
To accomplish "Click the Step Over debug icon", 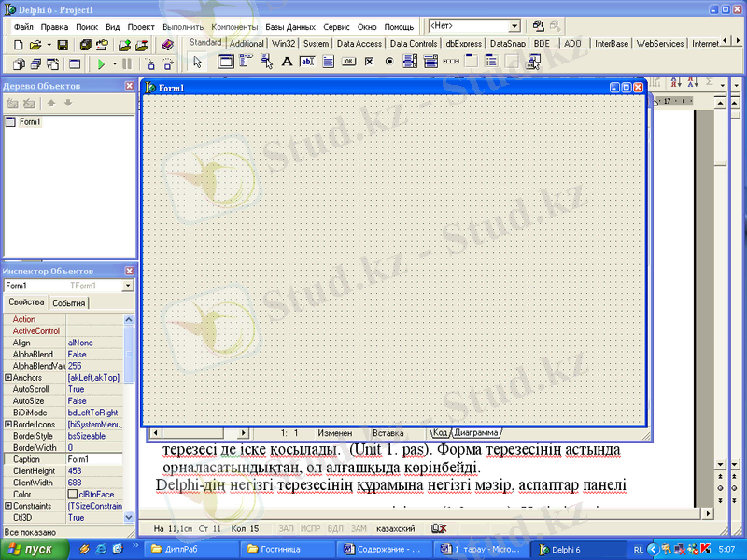I will (x=168, y=63).
